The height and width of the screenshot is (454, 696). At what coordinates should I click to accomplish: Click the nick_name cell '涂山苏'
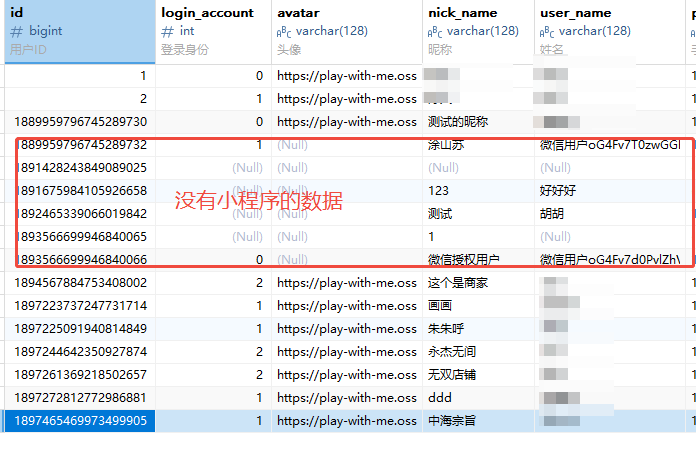(x=447, y=145)
